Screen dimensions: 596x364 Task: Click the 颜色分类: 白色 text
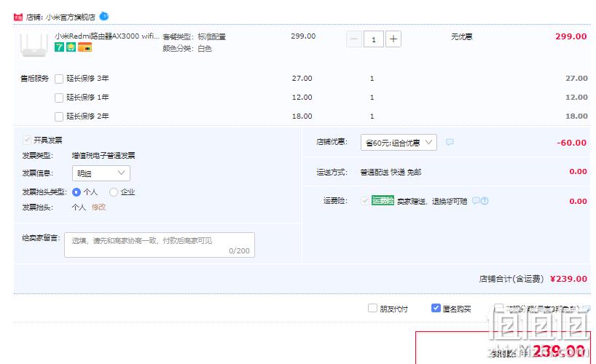(x=187, y=49)
